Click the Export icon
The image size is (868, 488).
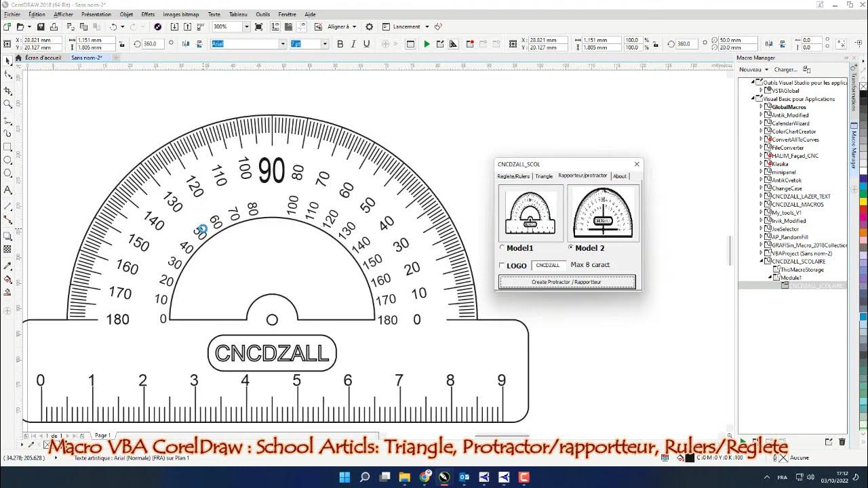tap(187, 26)
